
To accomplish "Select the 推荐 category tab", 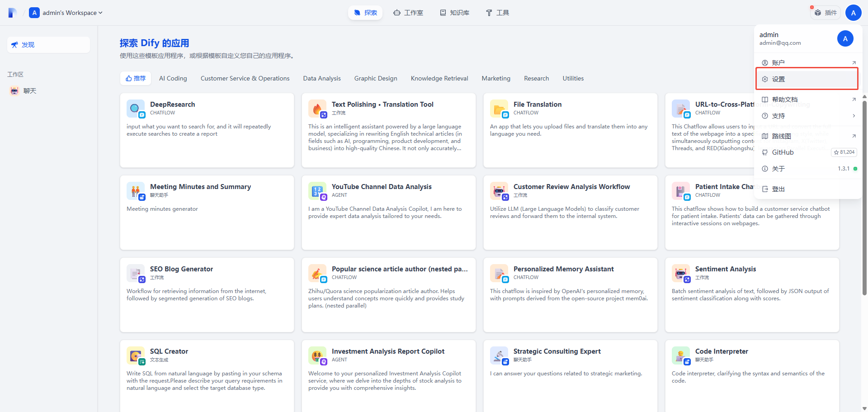I will coord(136,78).
